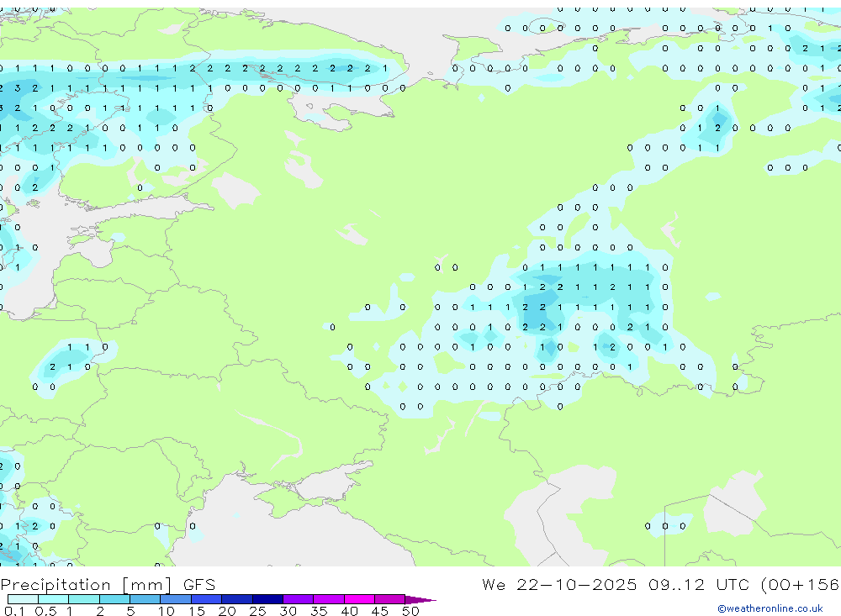
Task: Click the '40' legend scale label
Action: [x=350, y=611]
